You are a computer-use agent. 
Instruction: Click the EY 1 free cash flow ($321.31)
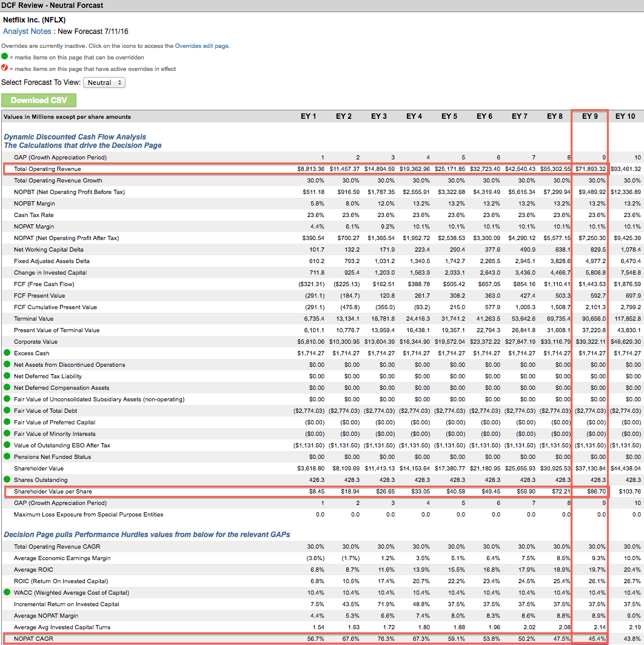[312, 284]
